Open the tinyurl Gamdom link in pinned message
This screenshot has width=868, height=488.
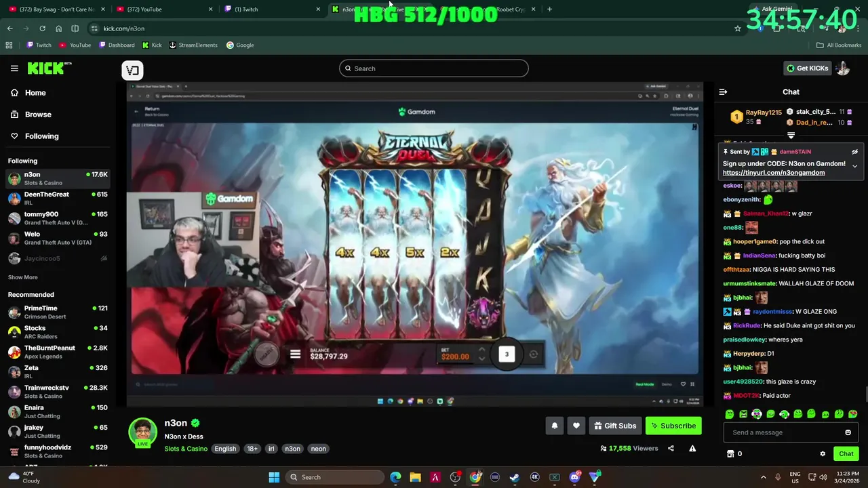(x=774, y=173)
